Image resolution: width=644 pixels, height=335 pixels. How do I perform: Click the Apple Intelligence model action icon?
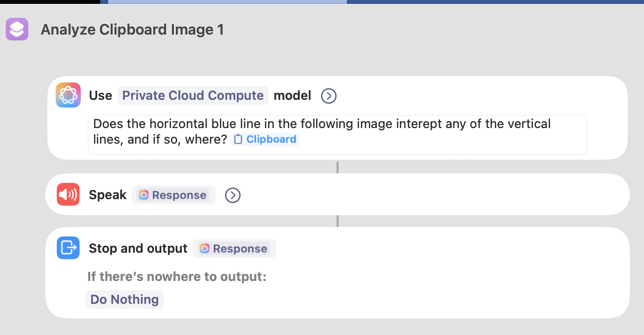click(x=68, y=95)
